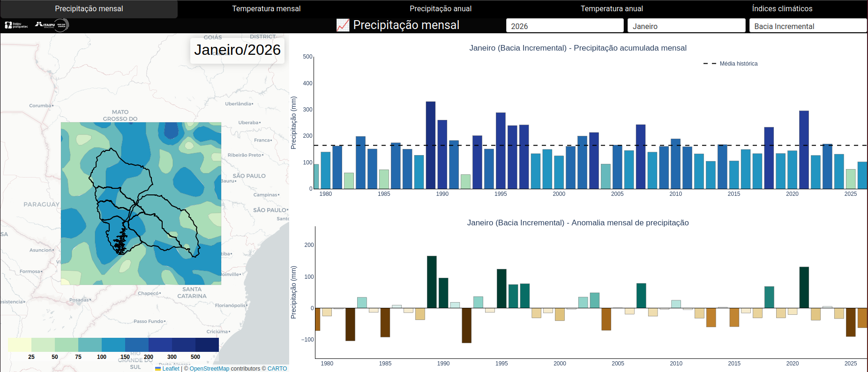Click the tallest 1989 precipitation bar
868x372 pixels.
[x=430, y=145]
